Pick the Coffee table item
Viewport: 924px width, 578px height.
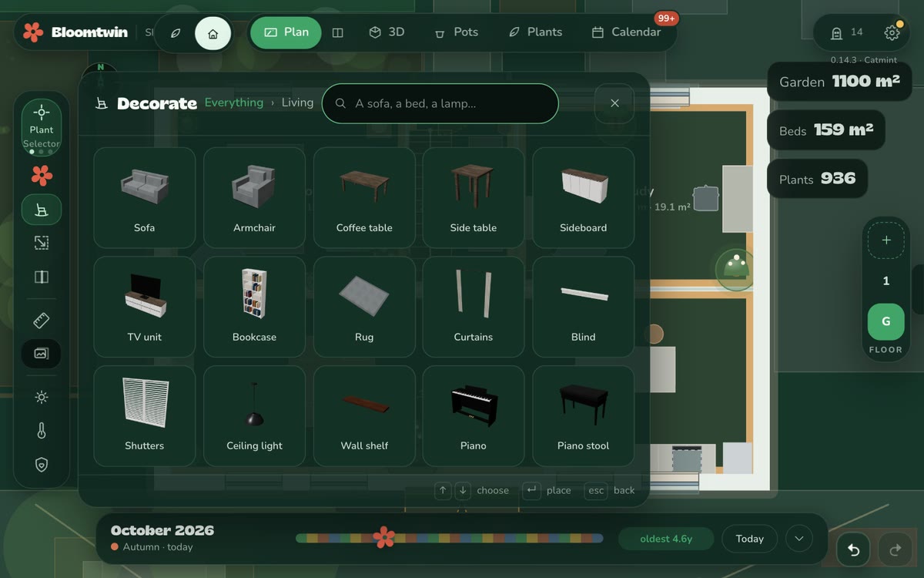(364, 198)
